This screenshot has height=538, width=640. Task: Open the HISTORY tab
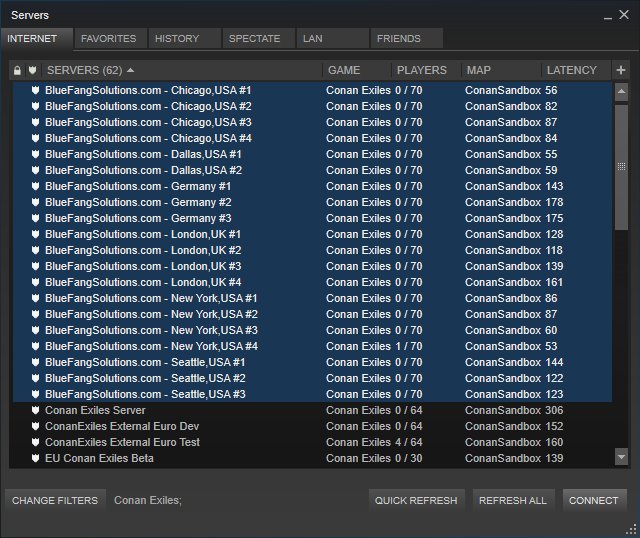[184, 39]
